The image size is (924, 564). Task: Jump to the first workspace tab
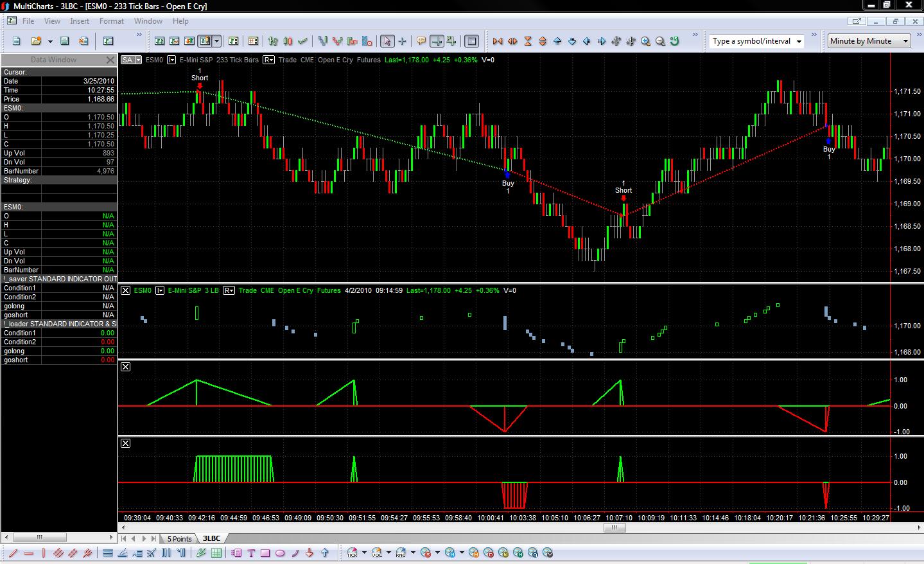125,539
